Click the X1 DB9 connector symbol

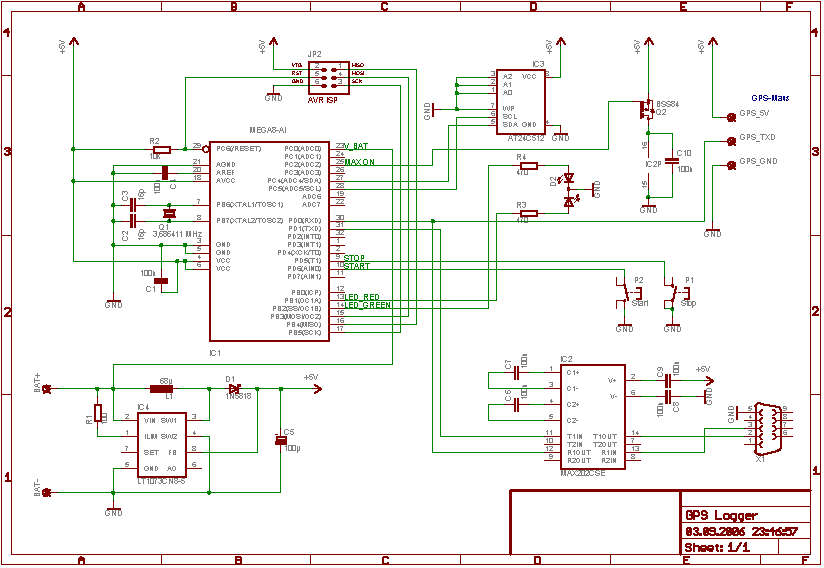click(767, 428)
